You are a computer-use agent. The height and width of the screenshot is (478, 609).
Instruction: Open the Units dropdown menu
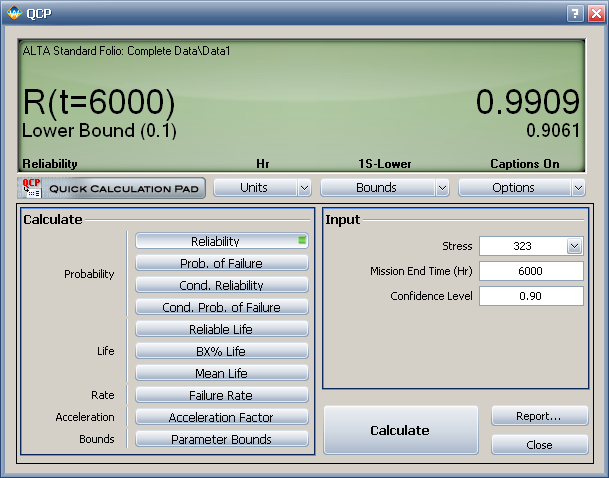(x=262, y=187)
